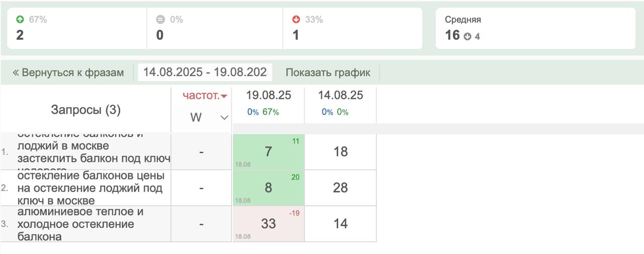This screenshot has width=644, height=254.
Task: Click the pink cell with position 33
Action: click(x=268, y=224)
